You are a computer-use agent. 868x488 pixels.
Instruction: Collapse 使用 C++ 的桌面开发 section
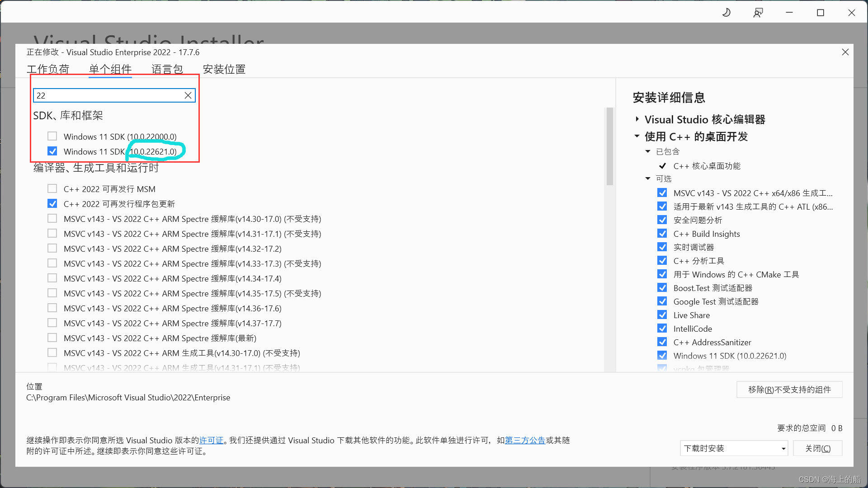637,136
